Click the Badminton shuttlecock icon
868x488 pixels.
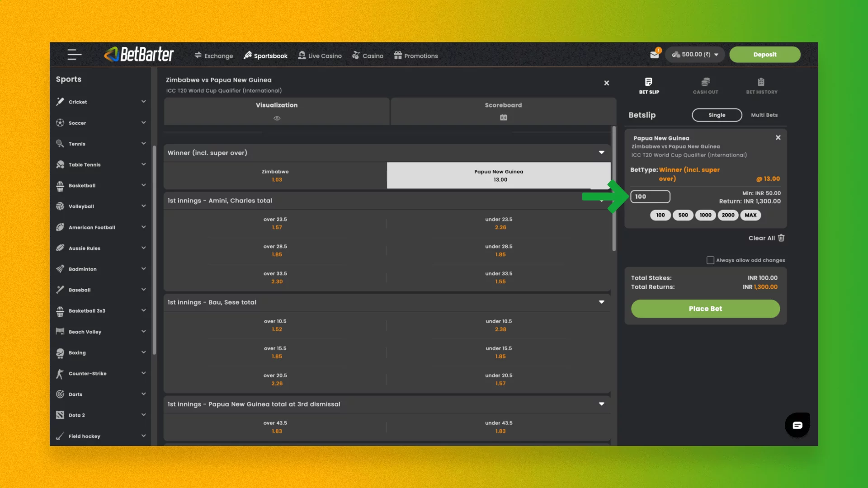[x=60, y=269]
